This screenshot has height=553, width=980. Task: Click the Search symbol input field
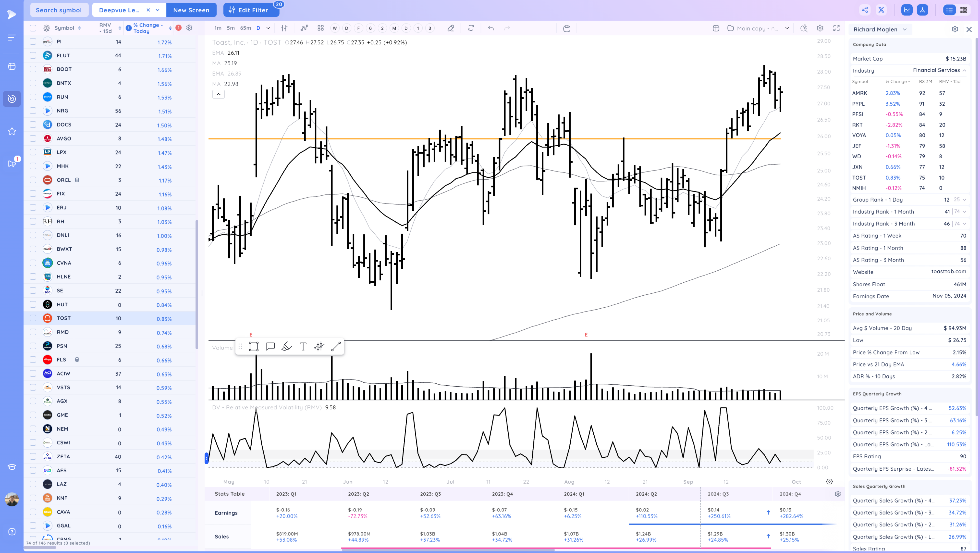(x=59, y=10)
